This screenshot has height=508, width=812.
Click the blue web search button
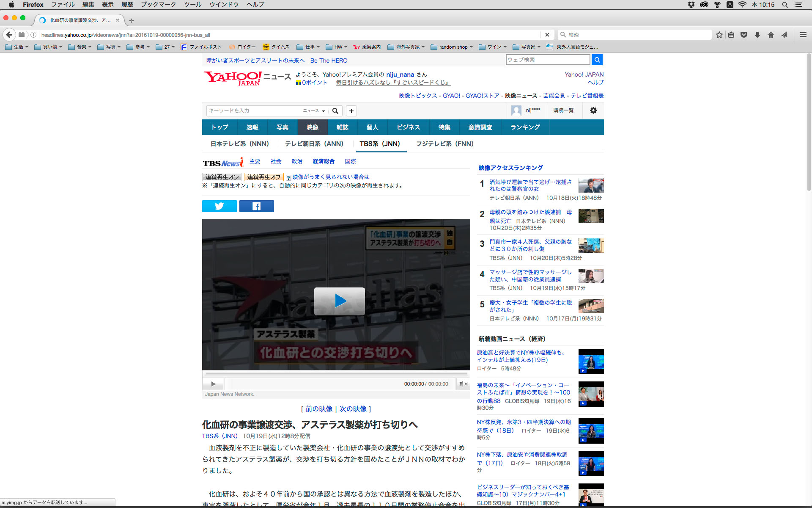[597, 60]
